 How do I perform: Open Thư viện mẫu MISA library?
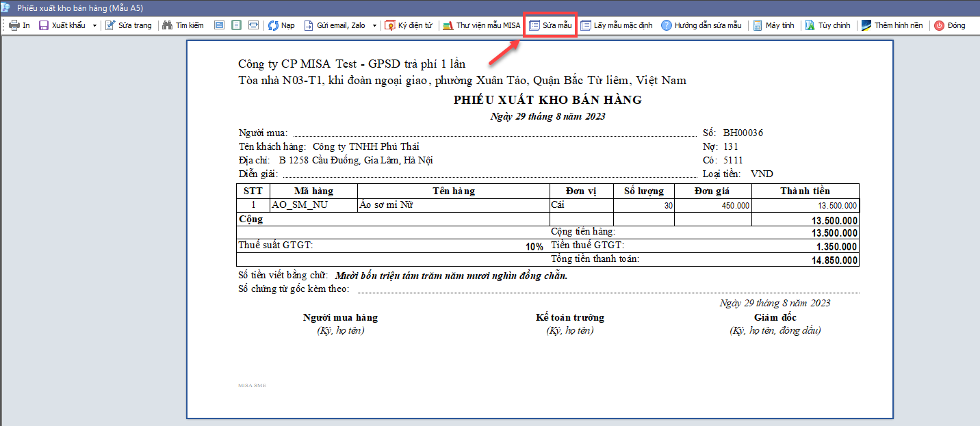point(482,25)
